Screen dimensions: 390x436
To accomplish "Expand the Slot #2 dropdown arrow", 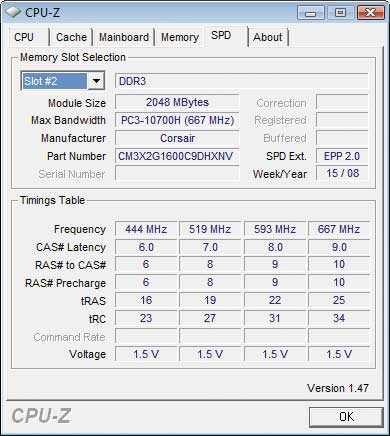I will (x=96, y=81).
